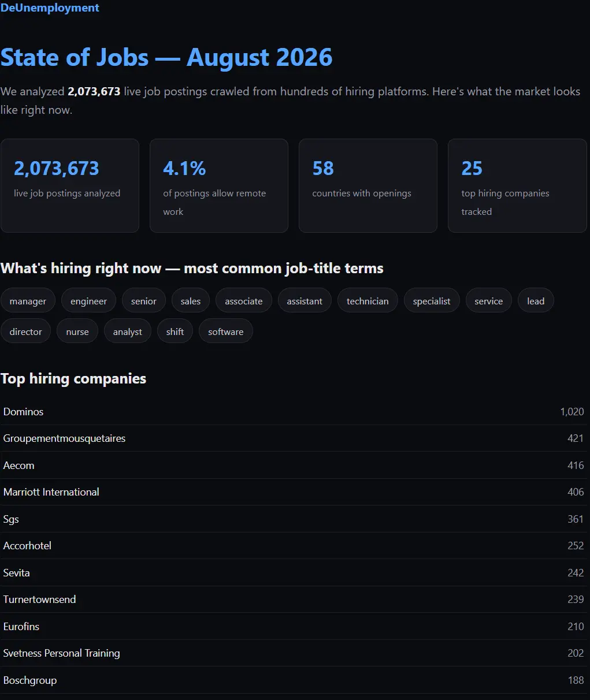The height and width of the screenshot is (700, 590).
Task: Click the 58 countries with openings card
Action: pos(368,185)
